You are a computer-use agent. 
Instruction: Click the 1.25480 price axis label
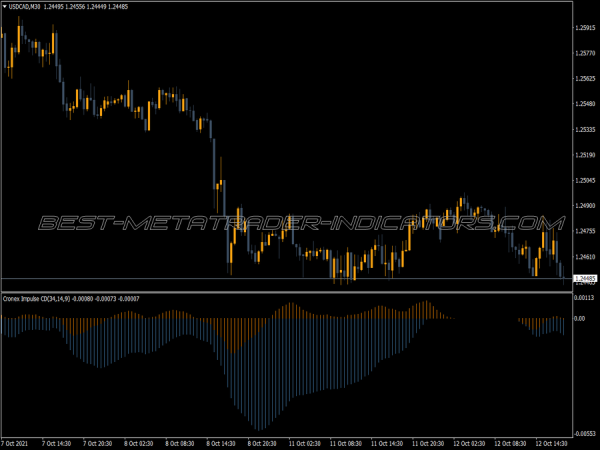(585, 104)
